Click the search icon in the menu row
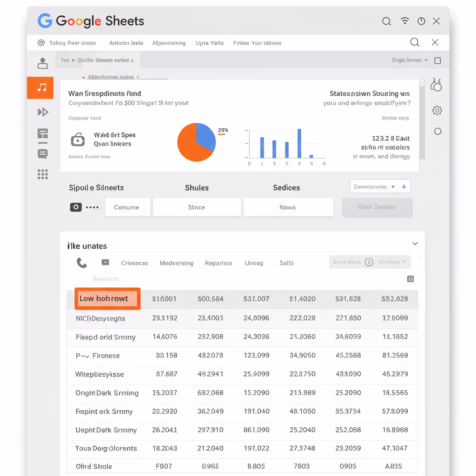Viewport: 476px width, 476px height. [414, 42]
